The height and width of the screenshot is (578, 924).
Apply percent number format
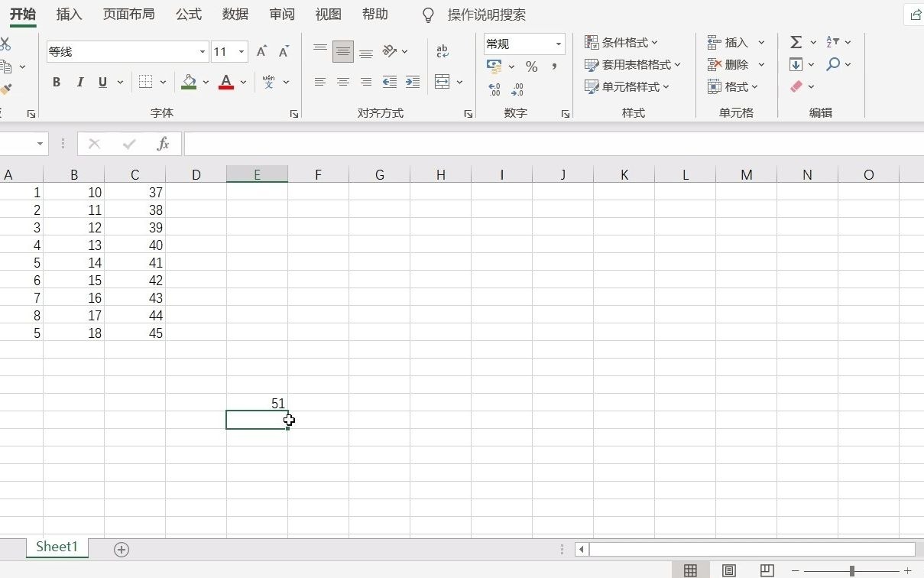coord(531,67)
